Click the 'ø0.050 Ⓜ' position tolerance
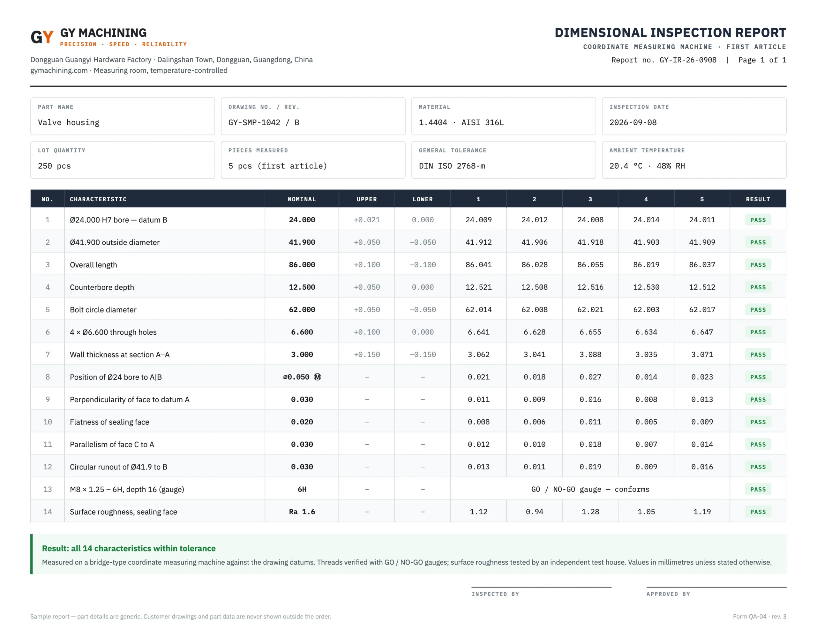This screenshot has height=644, width=817. point(302,377)
